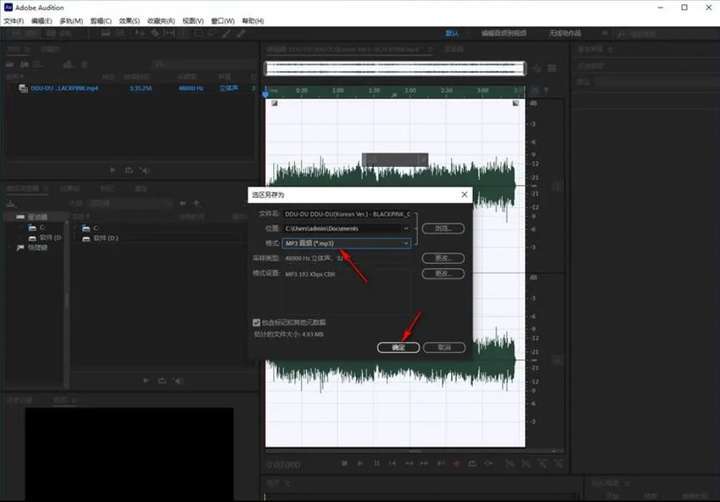Select the Marquee Selection tool
Viewport: 720px width, 502px height.
(198, 34)
